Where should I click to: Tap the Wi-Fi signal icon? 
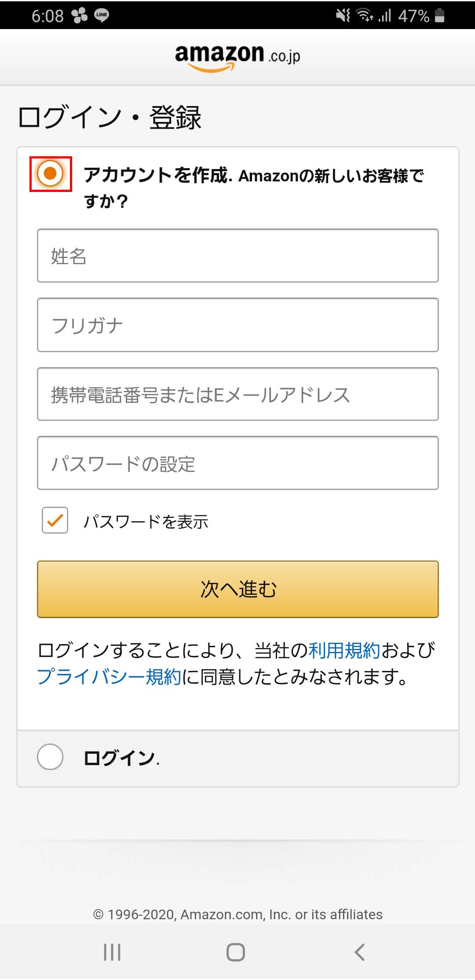tap(365, 15)
